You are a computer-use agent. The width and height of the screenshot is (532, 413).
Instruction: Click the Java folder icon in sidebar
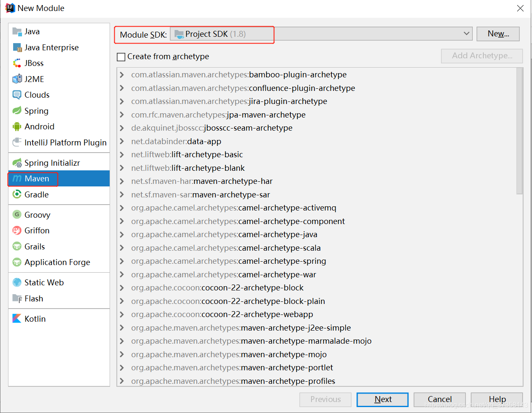pos(17,31)
